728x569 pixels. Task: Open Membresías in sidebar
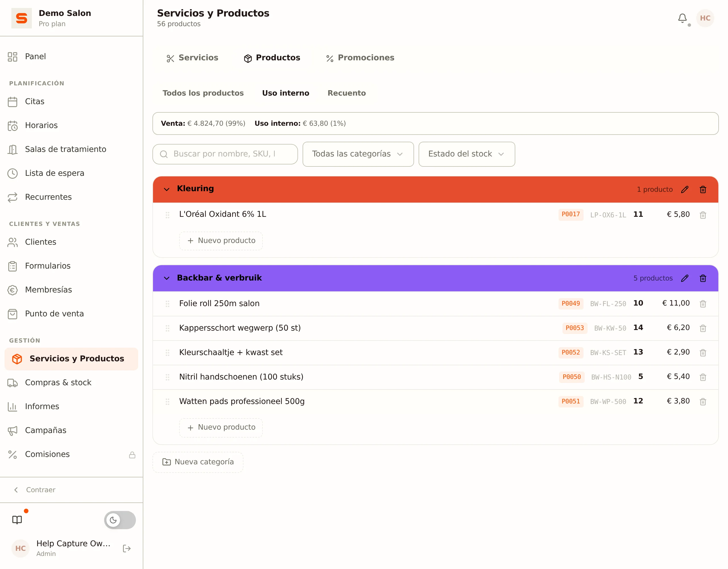coord(71,290)
